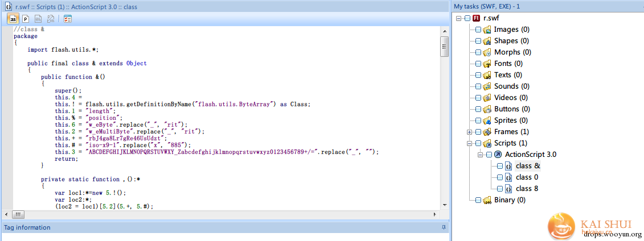This screenshot has width=644, height=241.
Task: Check the Scripts (1) checkbox
Action: pyautogui.click(x=478, y=143)
